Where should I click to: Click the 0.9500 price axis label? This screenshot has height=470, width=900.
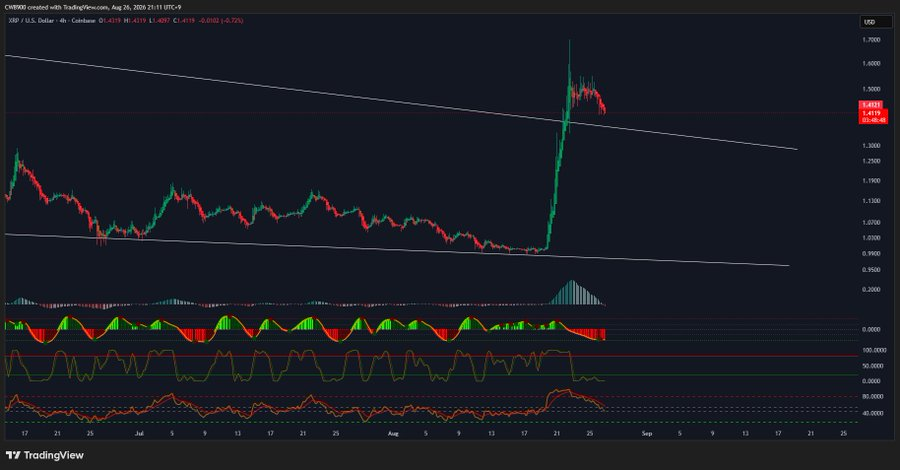871,270
